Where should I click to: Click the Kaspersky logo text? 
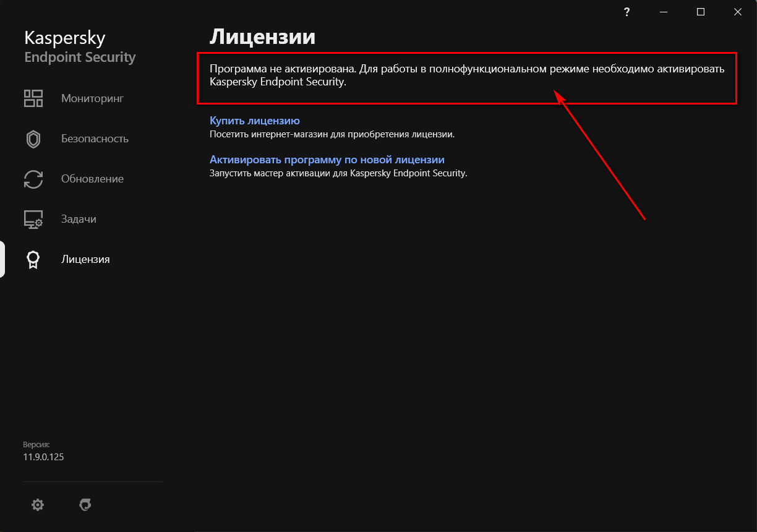[65, 38]
